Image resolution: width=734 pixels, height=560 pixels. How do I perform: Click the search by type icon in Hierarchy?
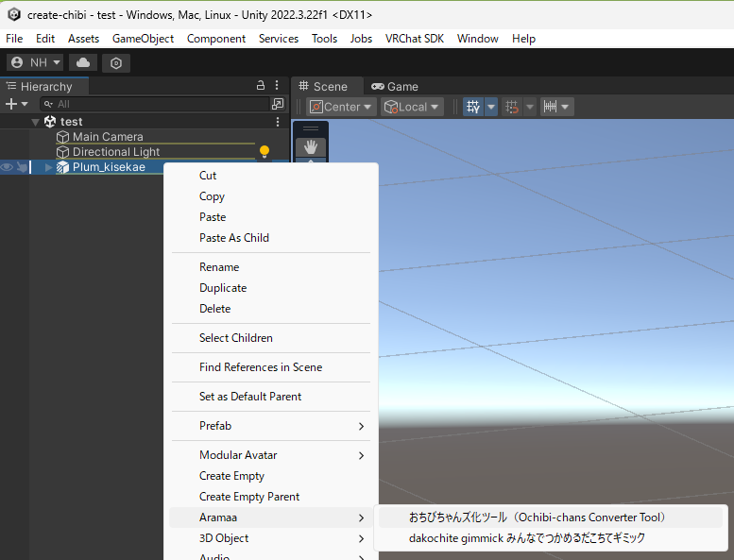(278, 104)
